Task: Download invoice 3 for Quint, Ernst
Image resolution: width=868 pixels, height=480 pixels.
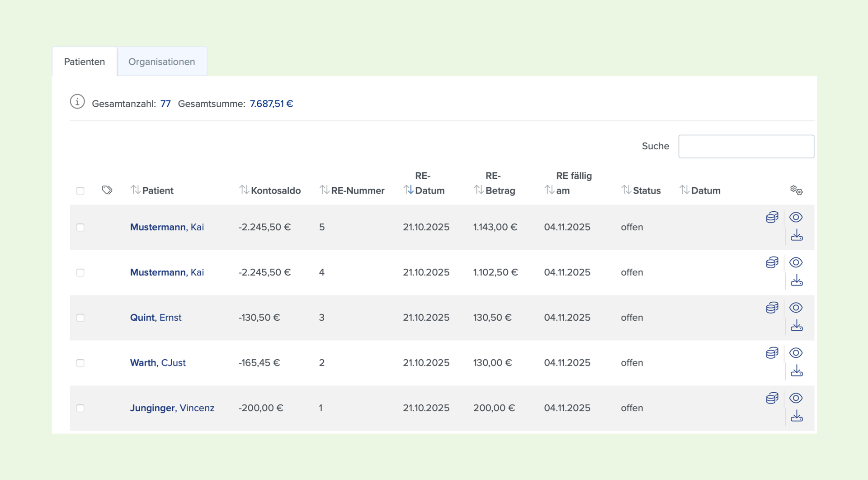Action: 797,326
